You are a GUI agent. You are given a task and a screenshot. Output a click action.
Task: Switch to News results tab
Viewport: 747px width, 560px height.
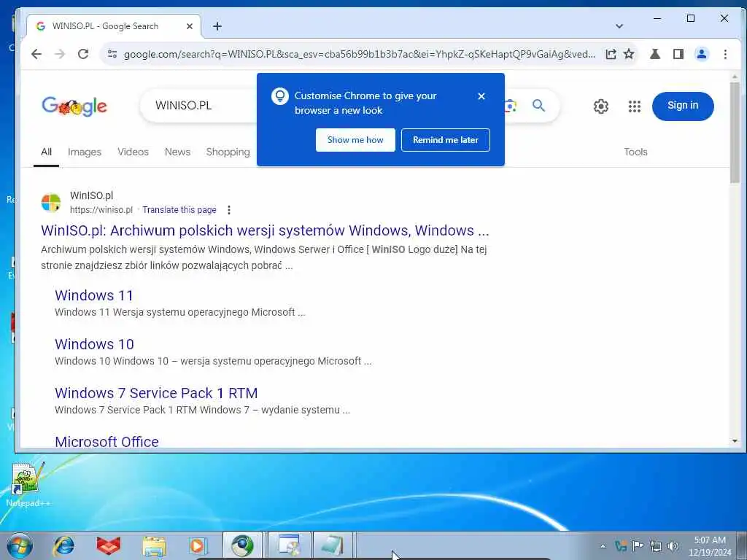tap(177, 152)
